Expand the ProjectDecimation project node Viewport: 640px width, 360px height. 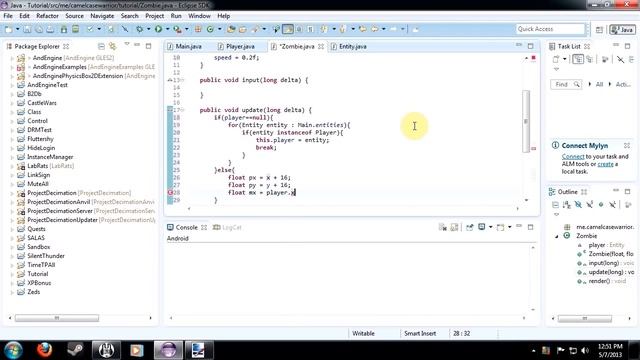coord(12,193)
